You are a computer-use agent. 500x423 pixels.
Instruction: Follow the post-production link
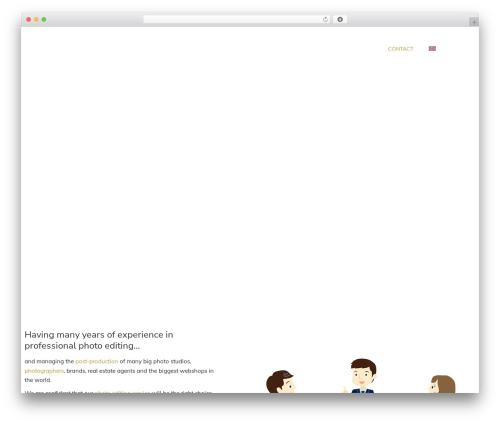click(97, 361)
